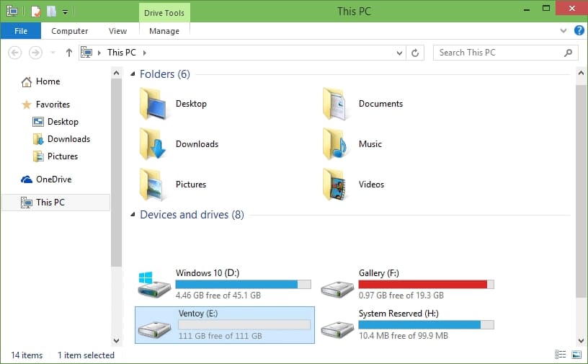Screen dimensions: 588x364
Task: Collapse the Devices and drives group
Action: [133, 215]
